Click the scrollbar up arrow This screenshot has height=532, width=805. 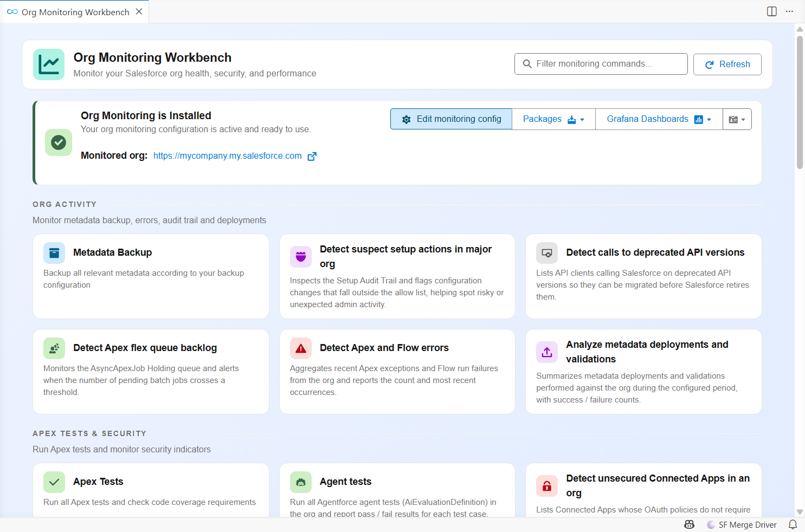click(x=800, y=29)
